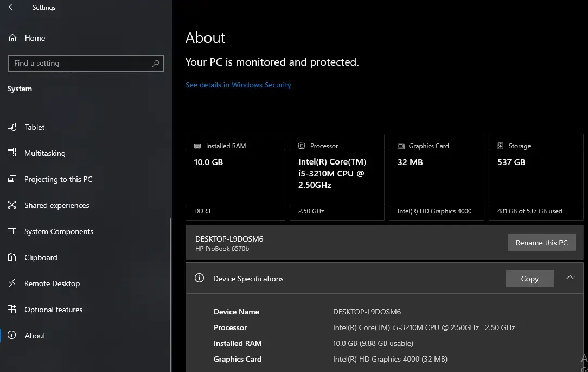Click the Projecting to this PC icon

[x=12, y=179]
